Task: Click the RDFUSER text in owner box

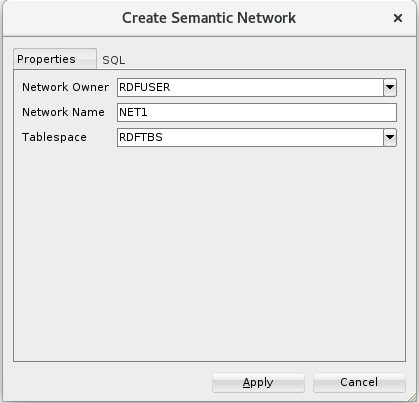Action: (145, 87)
